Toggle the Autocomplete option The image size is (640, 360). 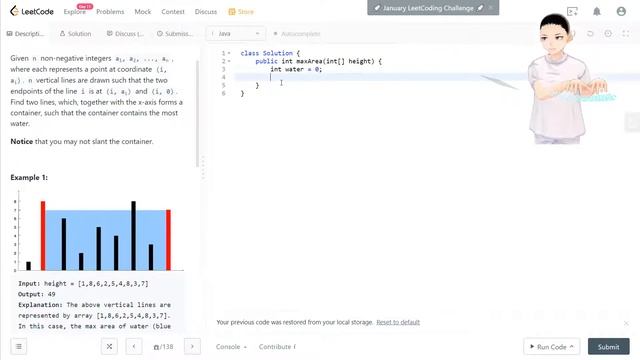tap(297, 33)
